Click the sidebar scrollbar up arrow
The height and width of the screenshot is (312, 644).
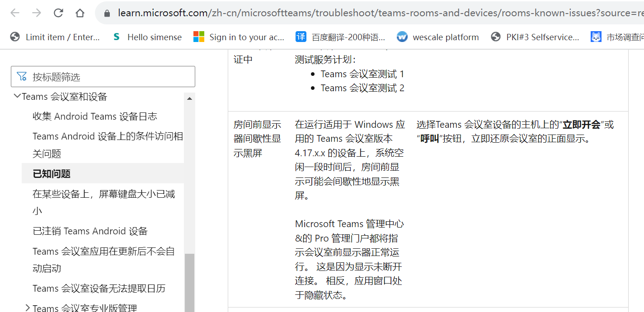click(189, 98)
